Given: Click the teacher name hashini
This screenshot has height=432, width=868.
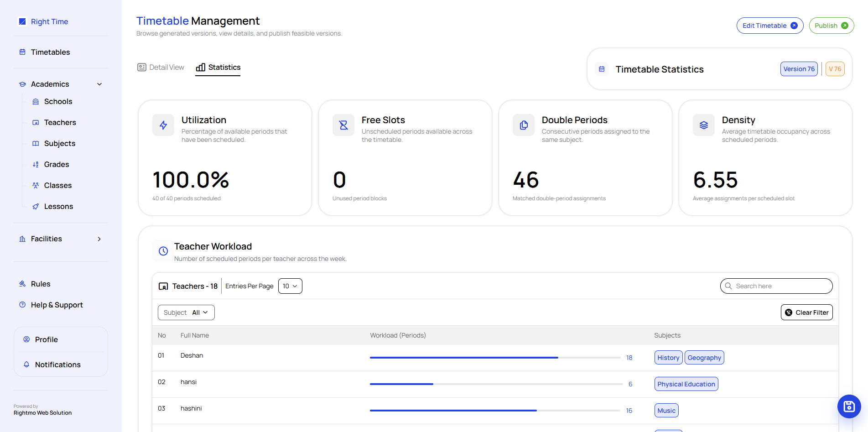Looking at the screenshot, I should coord(191,408).
